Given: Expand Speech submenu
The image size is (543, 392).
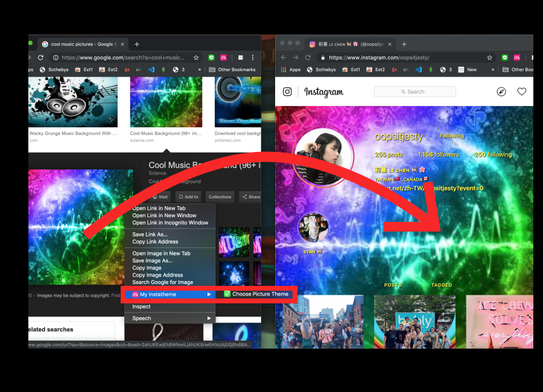Looking at the screenshot, I should pyautogui.click(x=170, y=318).
